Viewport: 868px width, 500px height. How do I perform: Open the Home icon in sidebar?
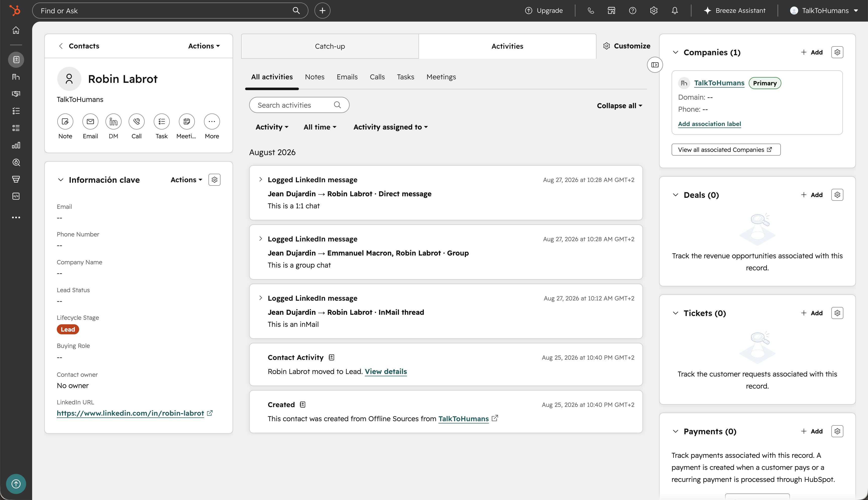16,30
